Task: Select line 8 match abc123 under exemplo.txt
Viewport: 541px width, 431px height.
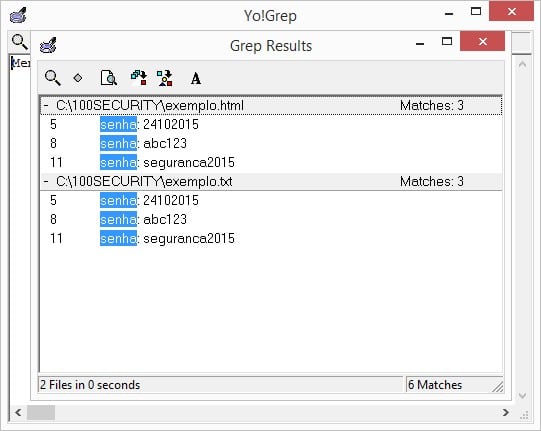Action: 271,219
